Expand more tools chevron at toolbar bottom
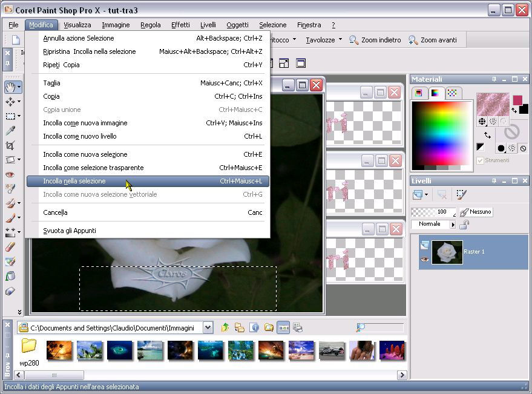The width and height of the screenshot is (532, 394). coord(19,312)
